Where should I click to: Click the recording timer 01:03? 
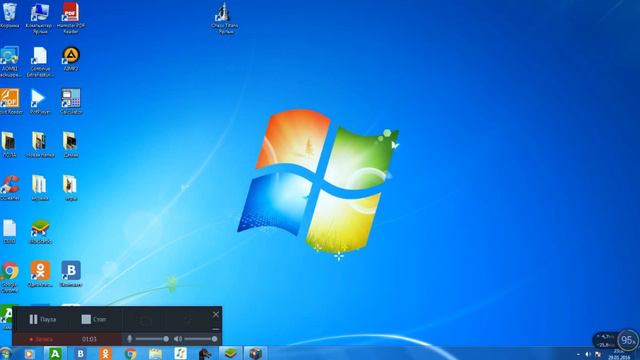[x=89, y=339]
